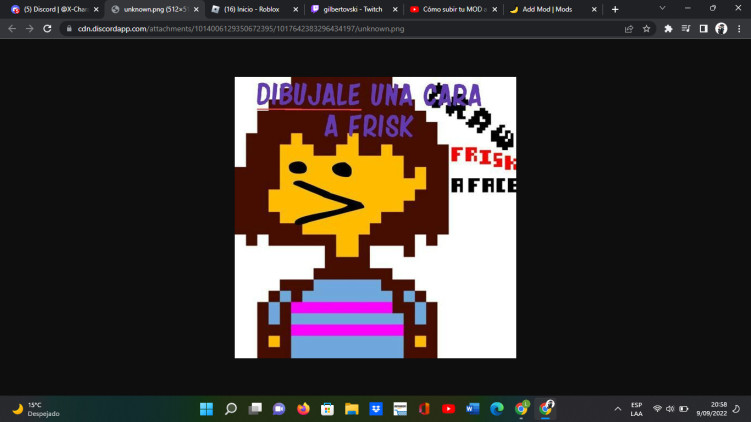Launch Firefox from the taskbar

click(303, 409)
